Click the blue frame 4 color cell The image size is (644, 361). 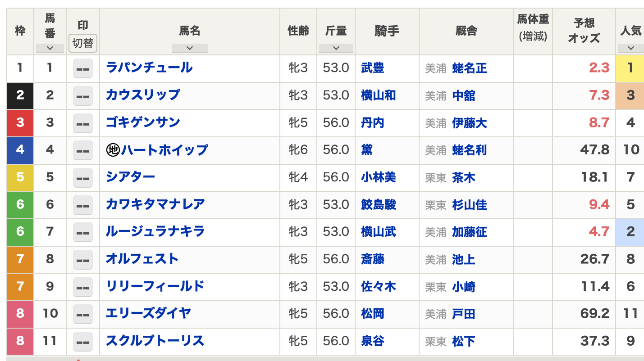(20, 149)
